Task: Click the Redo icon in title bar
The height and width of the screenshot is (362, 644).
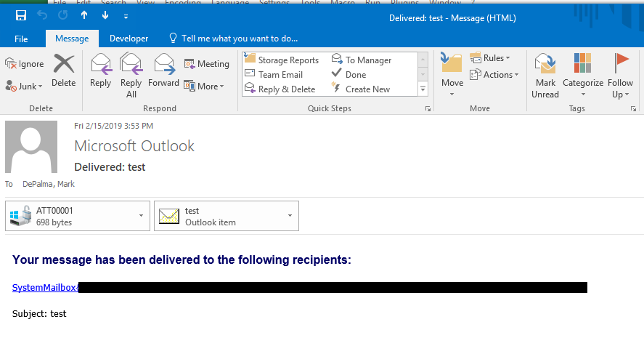Action: pyautogui.click(x=63, y=16)
